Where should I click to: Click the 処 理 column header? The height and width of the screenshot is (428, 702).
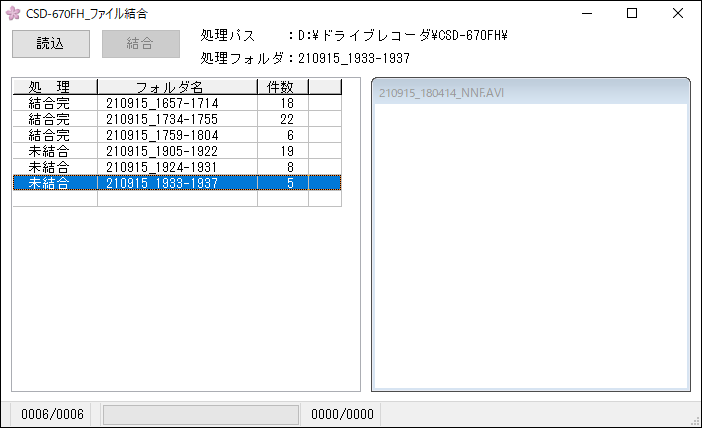click(x=55, y=87)
